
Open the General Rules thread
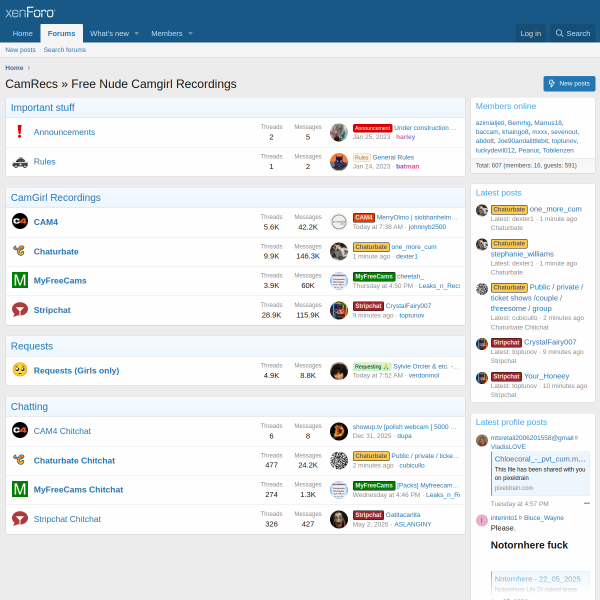[x=393, y=157]
